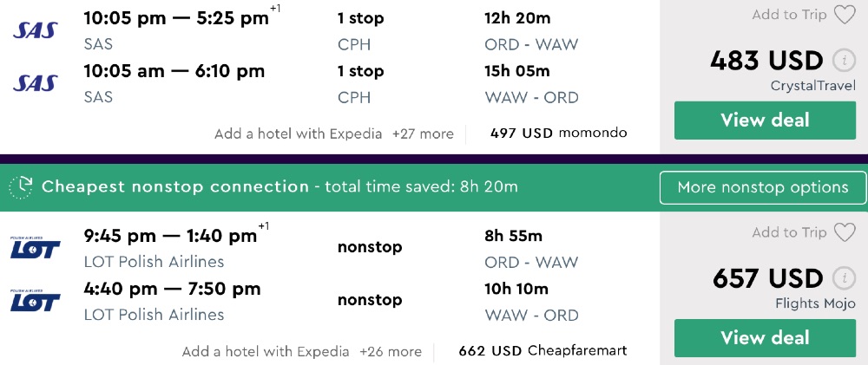Click heart icon on LOT 657 USD flight
Image resolution: width=868 pixels, height=365 pixels.
[x=844, y=232]
